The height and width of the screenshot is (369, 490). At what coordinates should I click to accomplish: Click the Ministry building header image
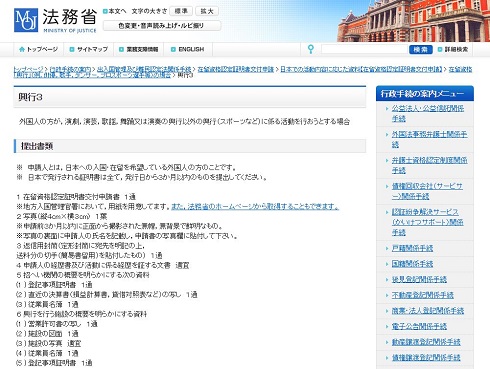tap(413, 21)
